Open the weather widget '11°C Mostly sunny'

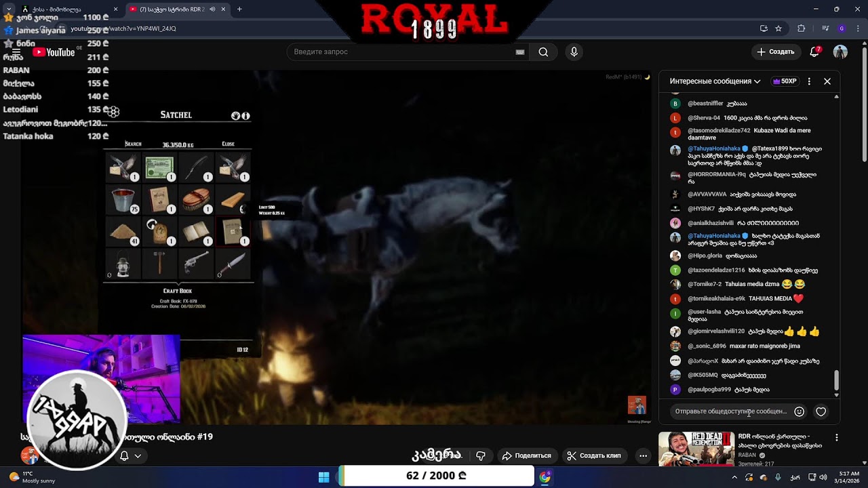(x=33, y=477)
